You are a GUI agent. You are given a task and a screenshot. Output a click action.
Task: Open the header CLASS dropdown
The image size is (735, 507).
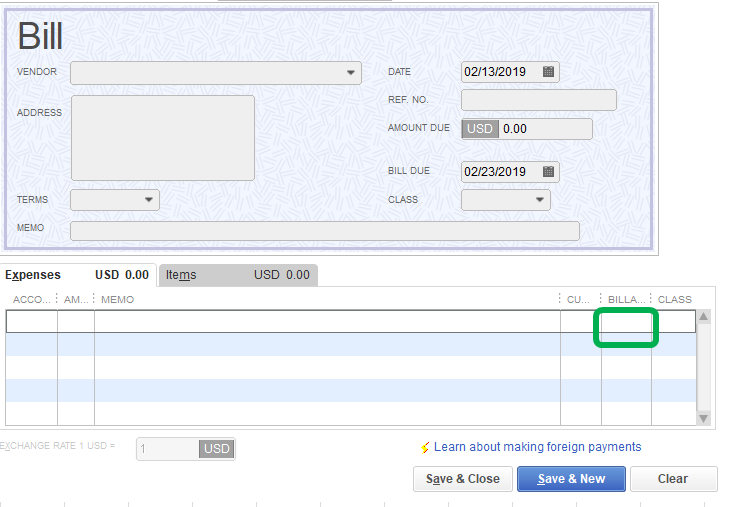[x=540, y=200]
